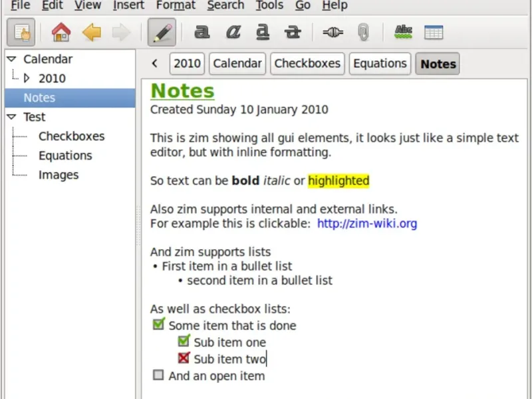Click 'As well as checkbox lists:' text
Image resolution: width=532 pixels, height=399 pixels.
pos(220,309)
